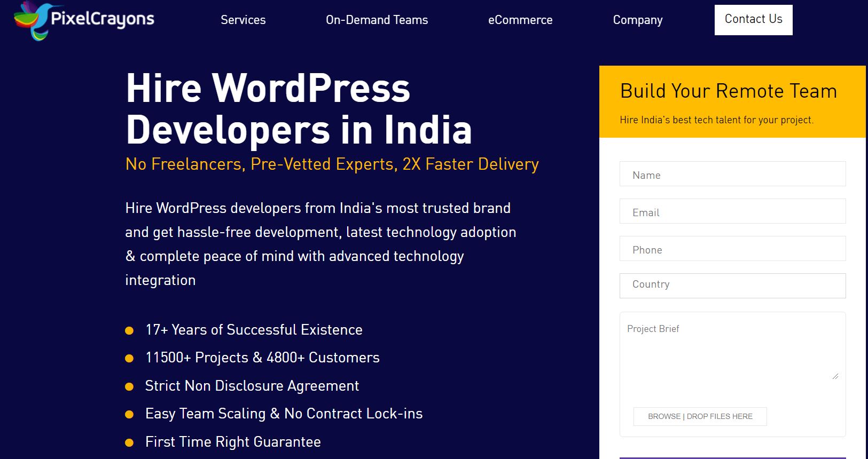868x459 pixels.
Task: Click 'Easy Team Scaling & No Contract Lock-ins'
Action: click(284, 414)
